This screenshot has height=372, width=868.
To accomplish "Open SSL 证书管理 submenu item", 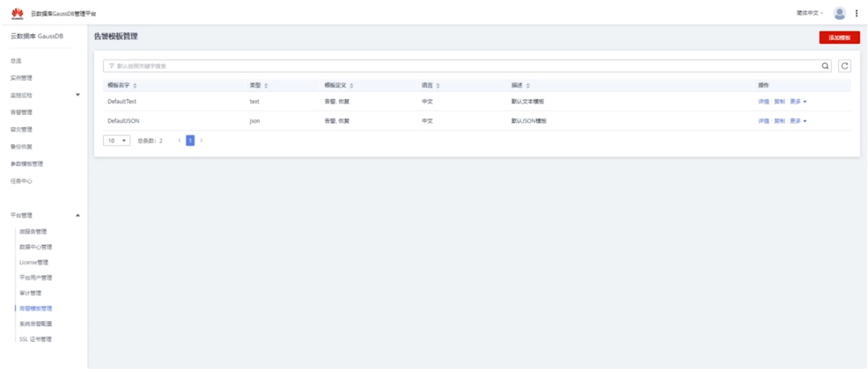I will point(35,339).
